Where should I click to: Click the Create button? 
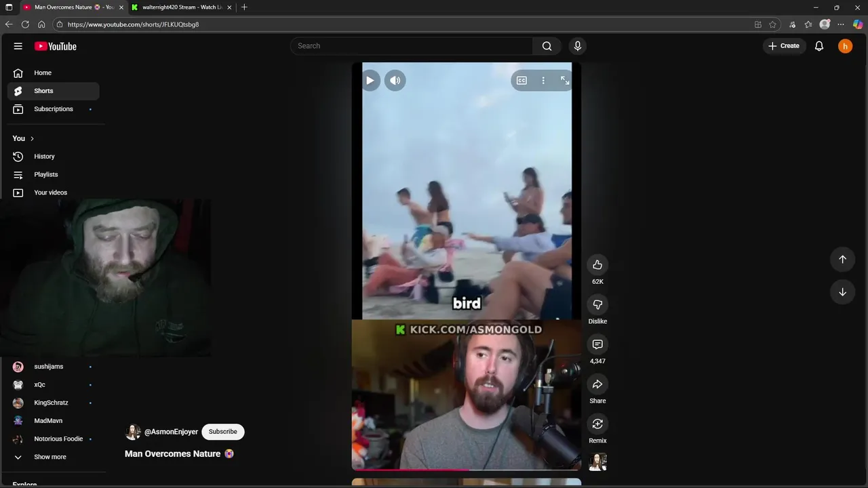coord(784,46)
